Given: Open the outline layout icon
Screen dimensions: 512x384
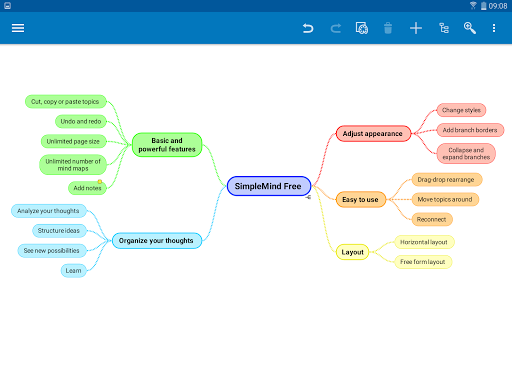Looking at the screenshot, I should coord(444,28).
